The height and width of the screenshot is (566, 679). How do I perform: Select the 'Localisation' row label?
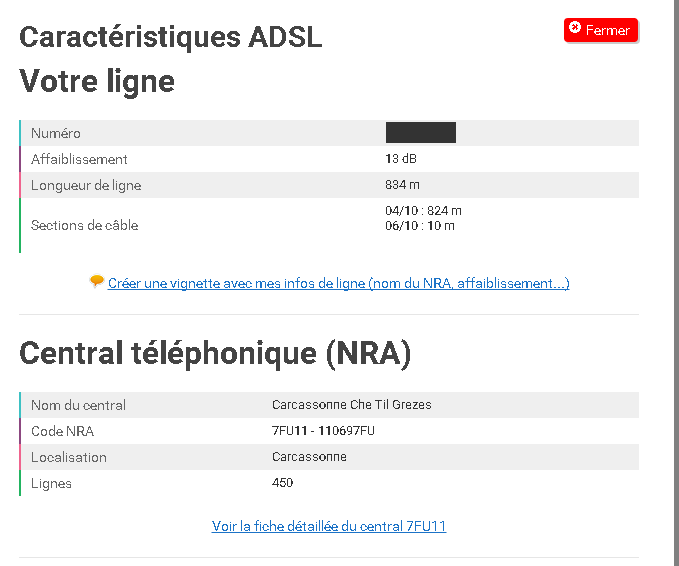click(68, 457)
